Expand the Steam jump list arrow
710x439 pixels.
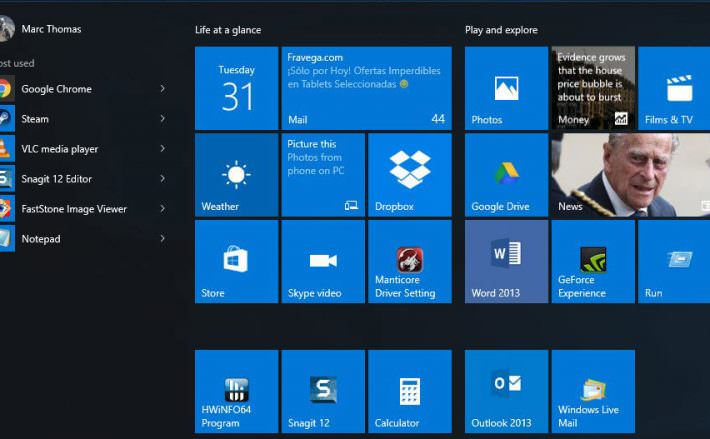tap(163, 119)
